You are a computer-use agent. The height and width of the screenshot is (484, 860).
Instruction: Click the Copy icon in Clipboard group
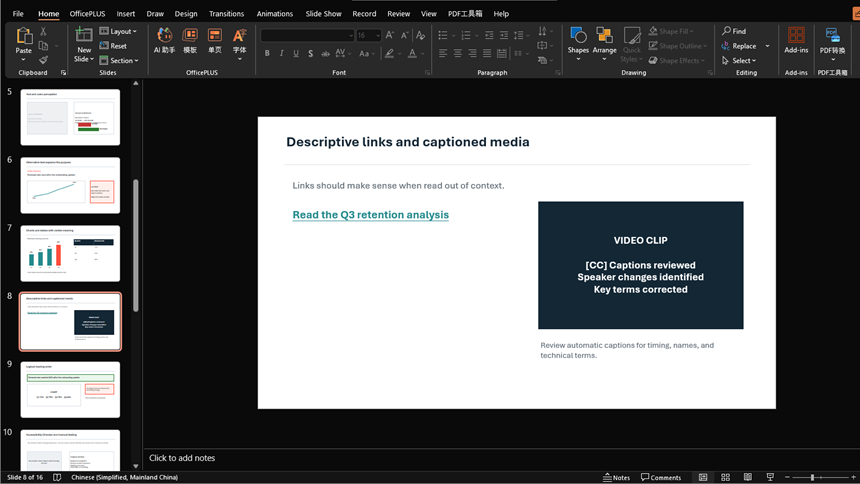pos(43,46)
